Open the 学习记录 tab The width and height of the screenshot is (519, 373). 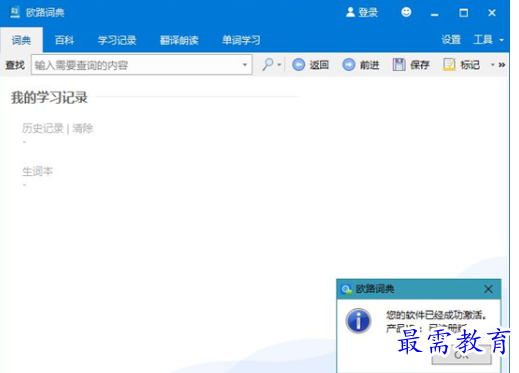117,40
